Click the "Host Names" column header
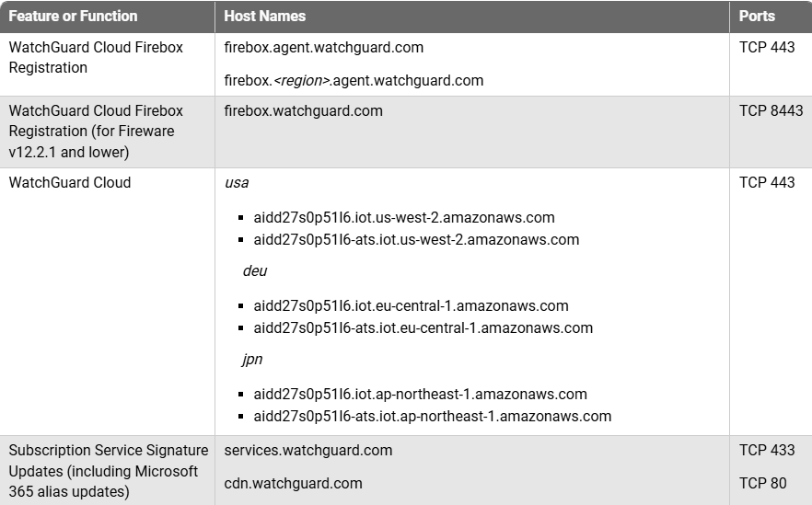Viewport: 812px width, 505px height. pyautogui.click(x=265, y=17)
